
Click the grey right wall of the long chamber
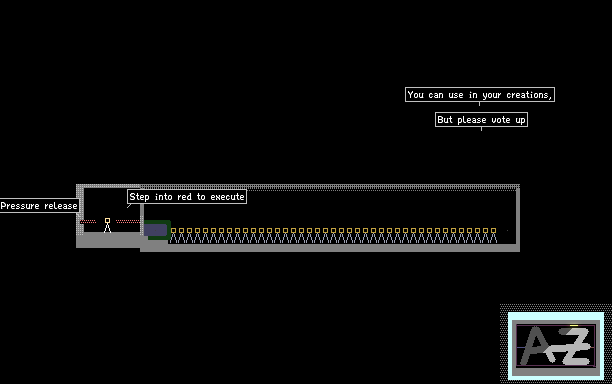click(518, 217)
